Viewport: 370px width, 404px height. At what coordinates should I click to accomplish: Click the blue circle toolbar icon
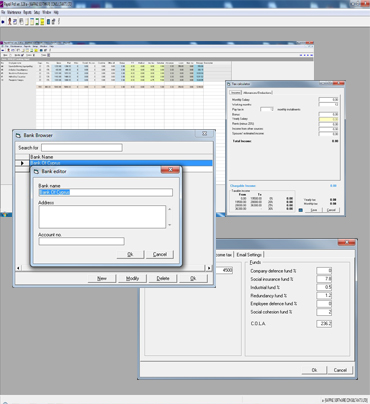click(x=3, y=22)
